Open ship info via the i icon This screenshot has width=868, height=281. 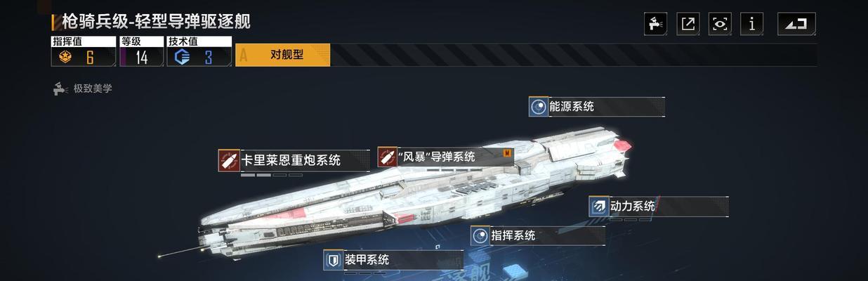pos(752,24)
